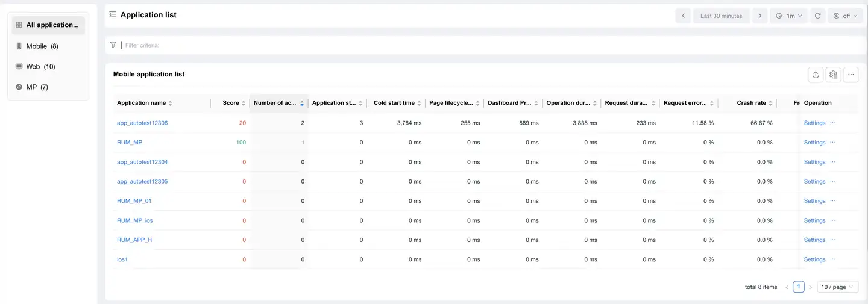Screen dimensions: 868x304
Task: Go to the previous time range arrow
Action: pyautogui.click(x=683, y=16)
